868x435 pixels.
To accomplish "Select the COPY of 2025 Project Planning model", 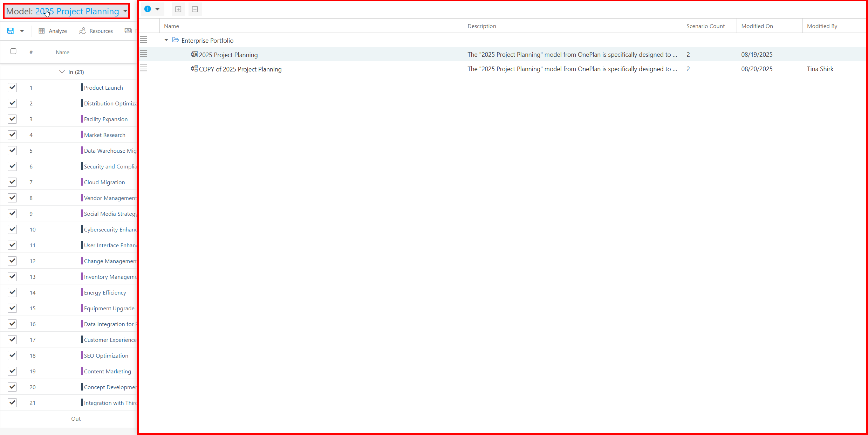I will click(240, 69).
